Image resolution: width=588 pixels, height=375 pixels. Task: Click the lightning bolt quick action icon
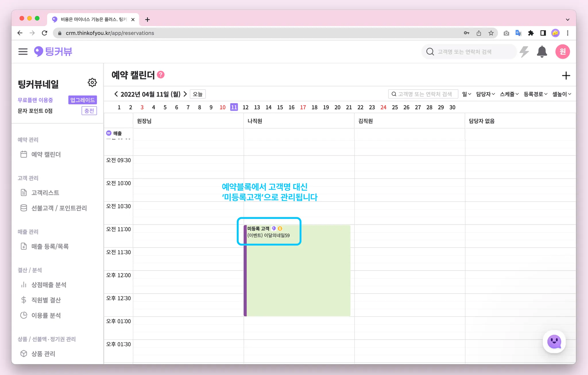524,52
